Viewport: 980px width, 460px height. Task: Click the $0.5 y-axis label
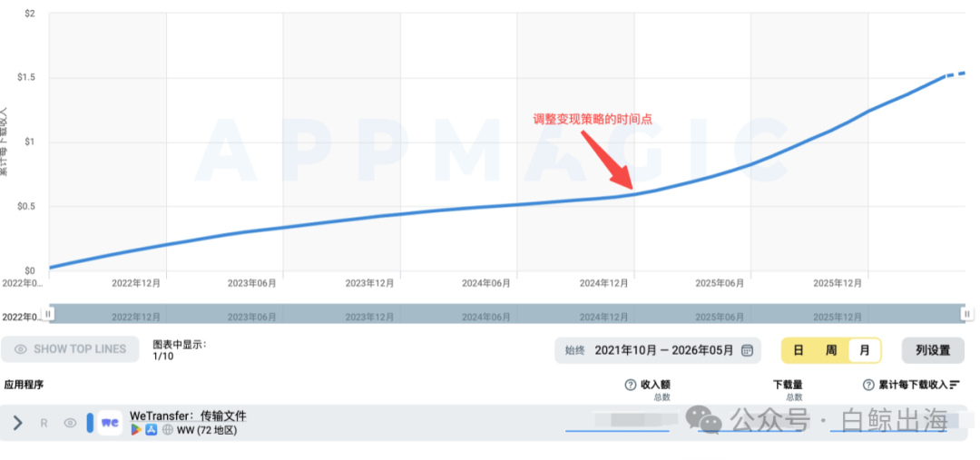[27, 207]
